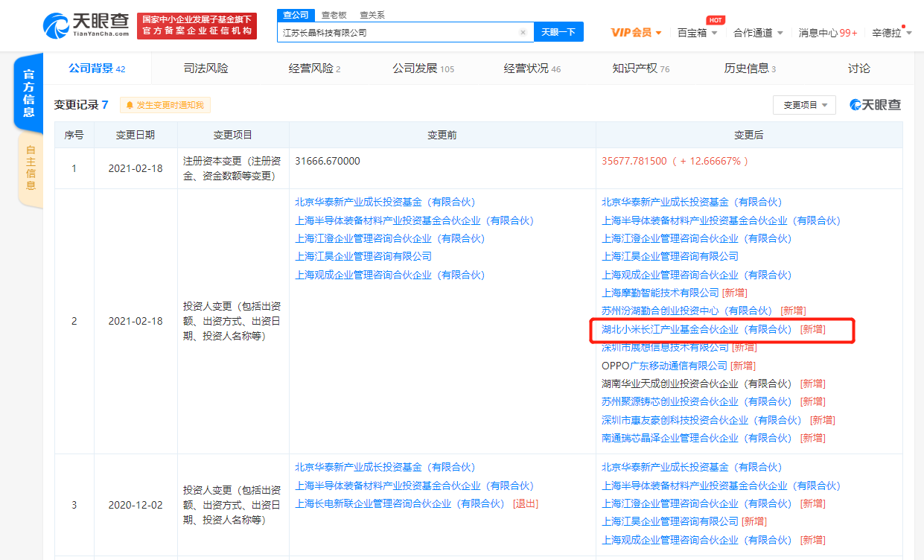Click the 35677.781500 new capital value
This screenshot has width=924, height=560.
click(x=634, y=161)
